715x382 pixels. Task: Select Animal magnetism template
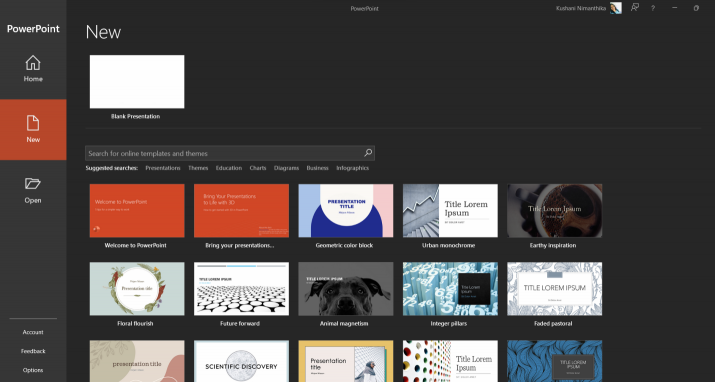pos(346,289)
